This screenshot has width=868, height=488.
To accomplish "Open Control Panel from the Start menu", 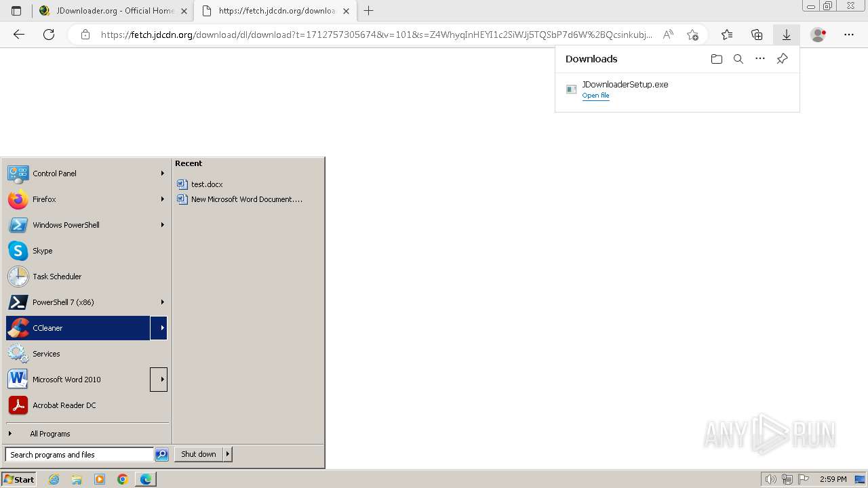I will click(x=87, y=174).
